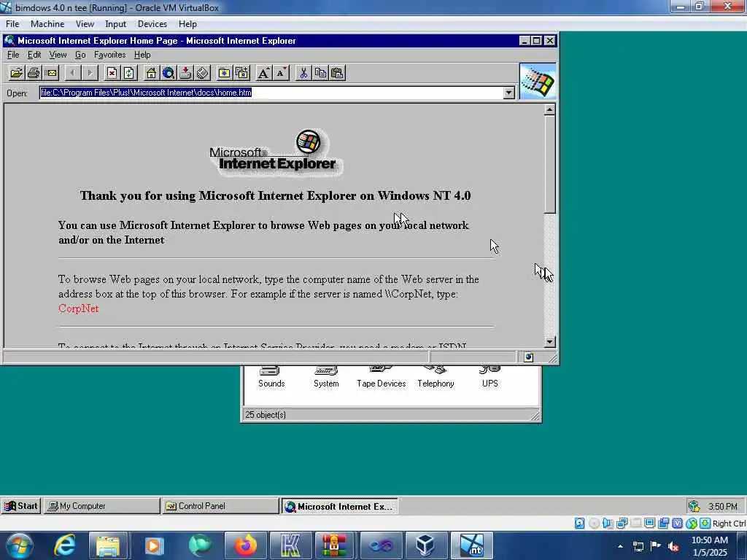Click the newspaper toolbar icon
Screen dimensions: 747x560
point(203,73)
